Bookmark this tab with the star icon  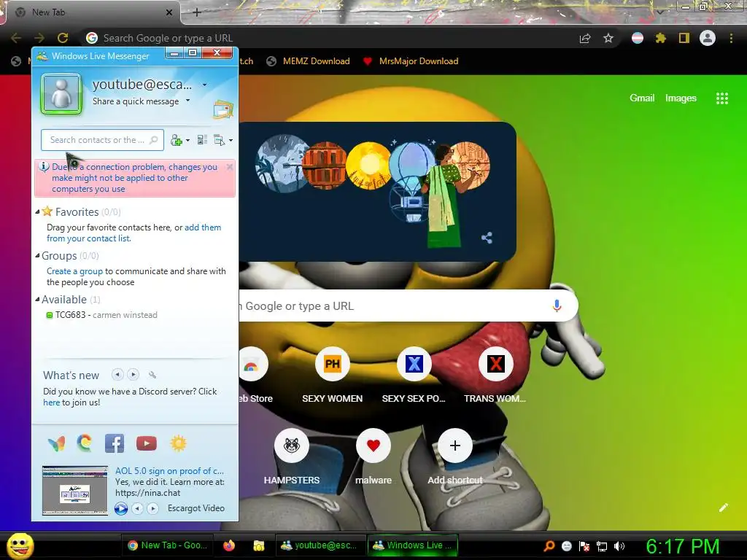(608, 38)
